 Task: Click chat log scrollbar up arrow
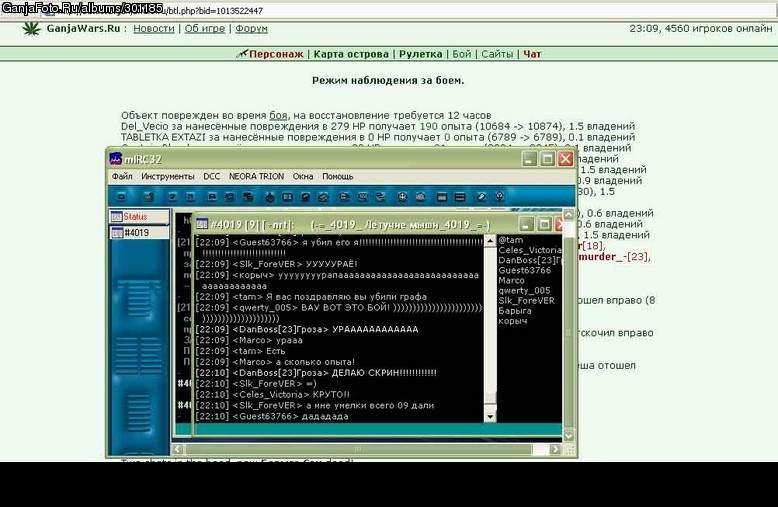point(490,241)
